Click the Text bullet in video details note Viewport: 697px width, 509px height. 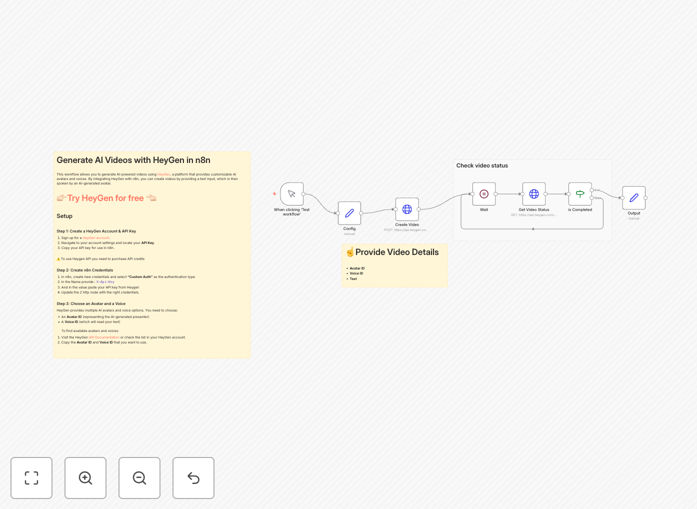(x=352, y=278)
